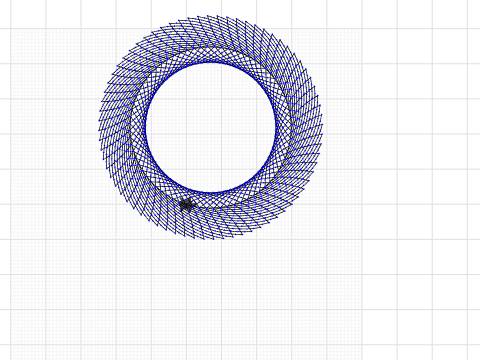Click the inner circle's top edge

point(211,63)
